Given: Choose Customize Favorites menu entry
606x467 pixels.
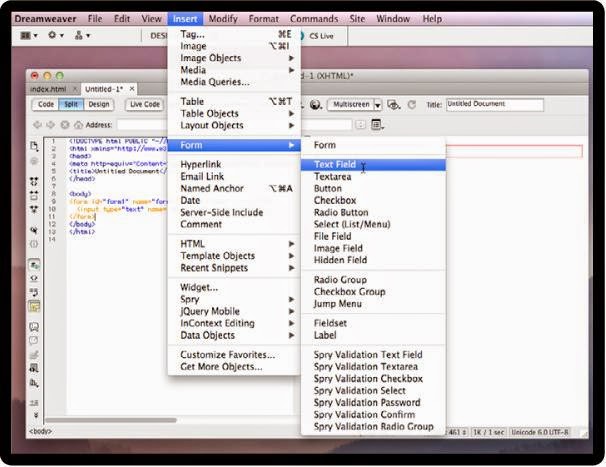Looking at the screenshot, I should [x=234, y=355].
